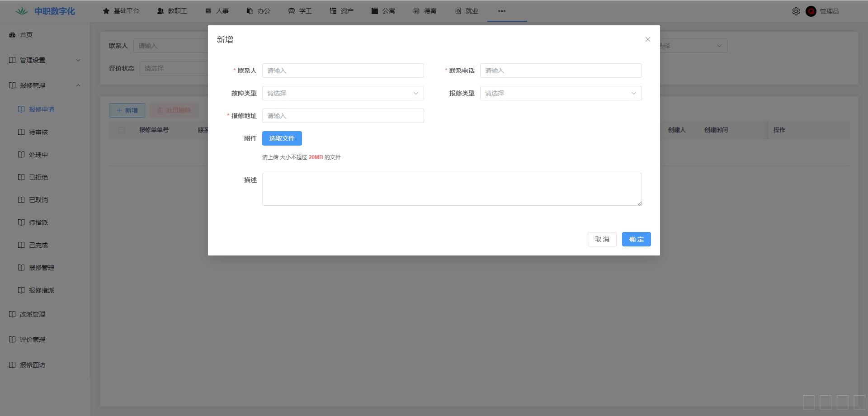Viewport: 868px width, 416px height.
Task: Click the settings gear icon in header
Action: (796, 11)
